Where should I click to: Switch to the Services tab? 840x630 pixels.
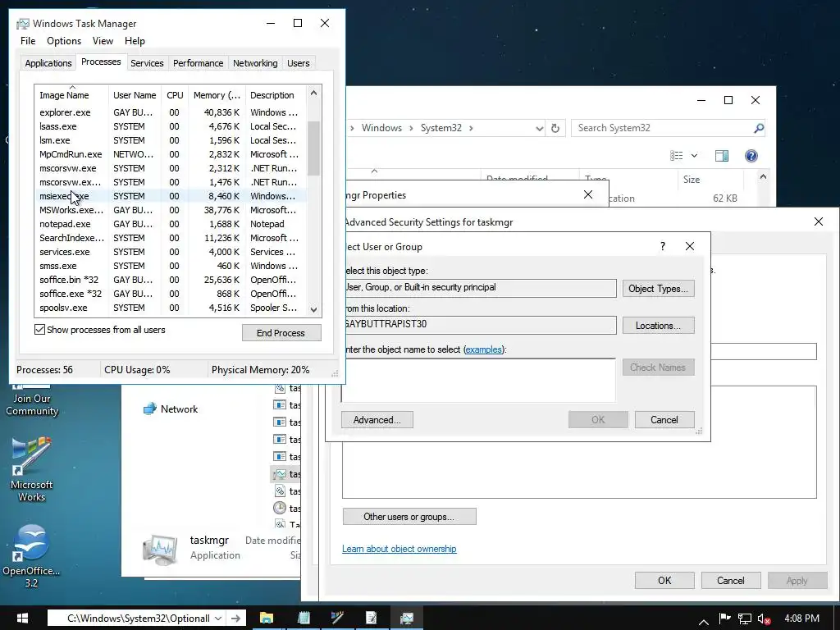pos(147,63)
